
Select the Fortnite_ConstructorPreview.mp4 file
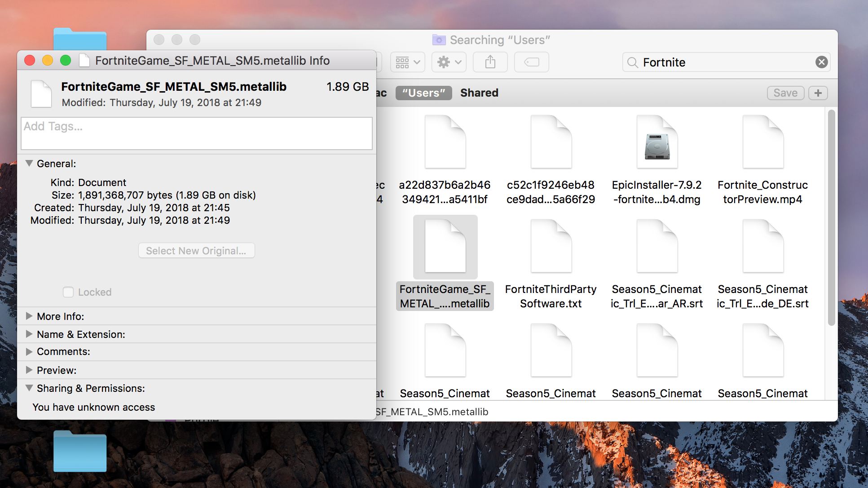tap(762, 142)
